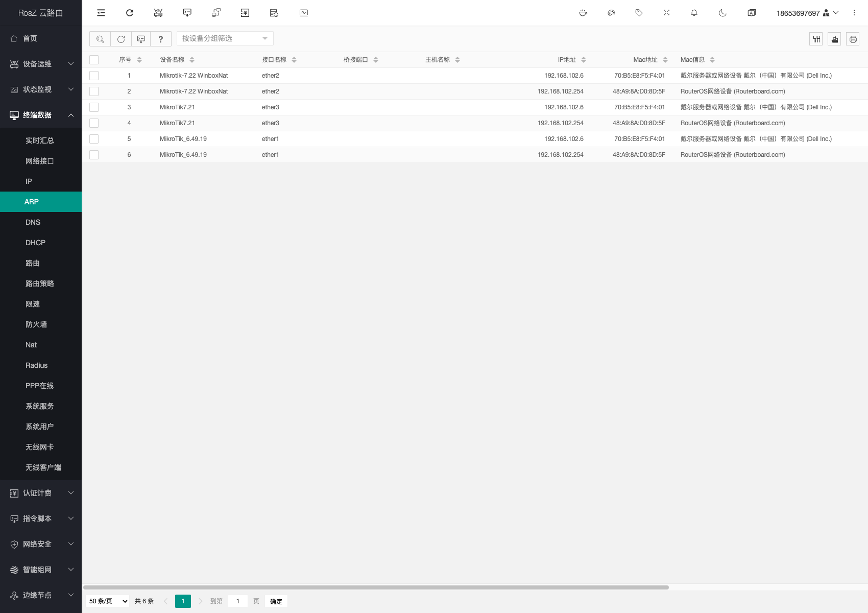Select 防火墙 in the sidebar
868x613 pixels.
tap(36, 324)
